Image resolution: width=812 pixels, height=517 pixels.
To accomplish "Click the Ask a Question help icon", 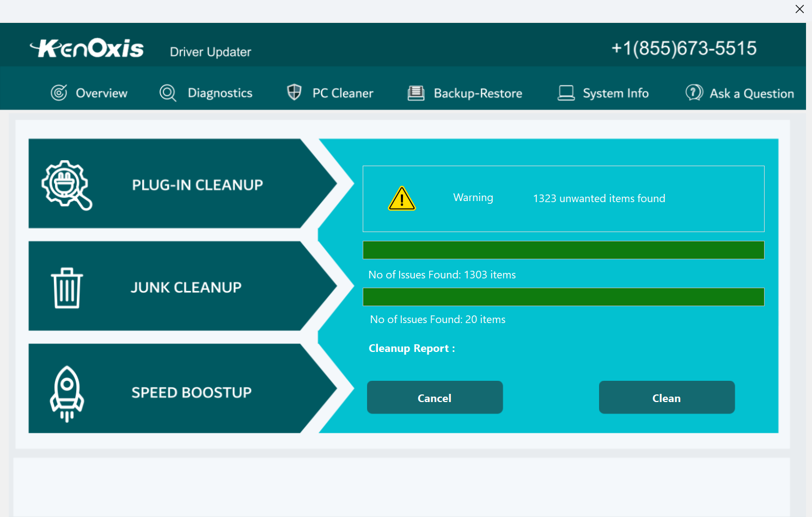I will 693,93.
